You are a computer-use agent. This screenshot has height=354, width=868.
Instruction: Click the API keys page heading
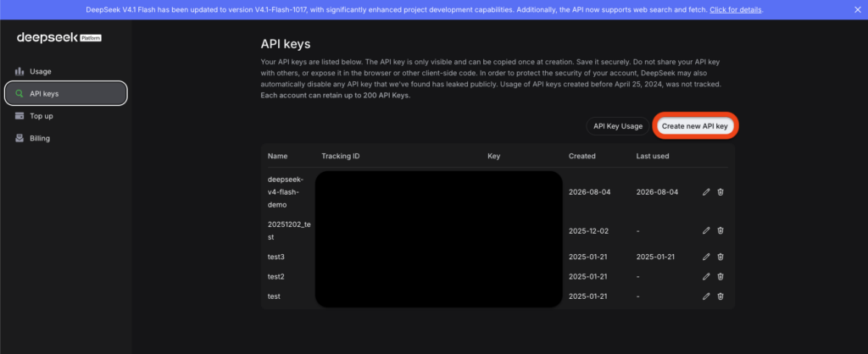(x=286, y=44)
